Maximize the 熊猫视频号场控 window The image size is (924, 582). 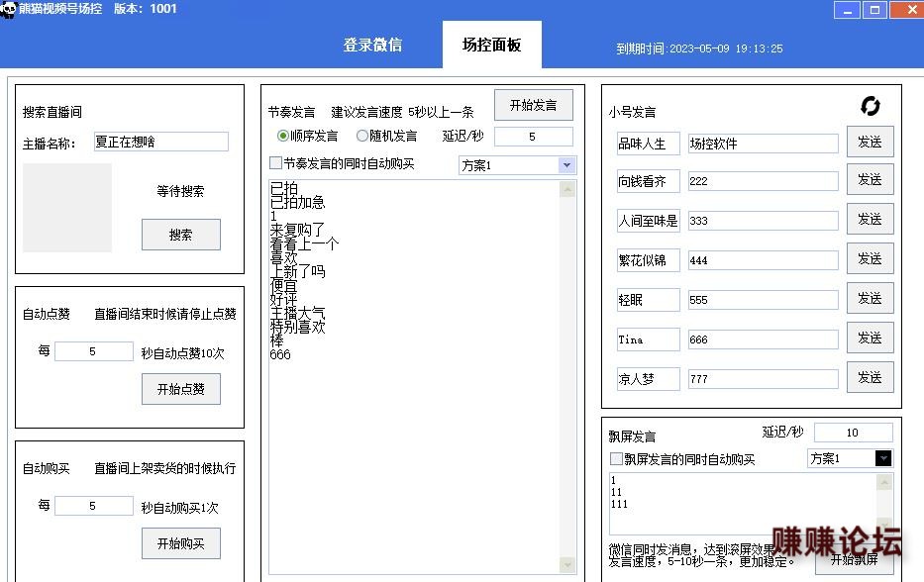click(875, 10)
